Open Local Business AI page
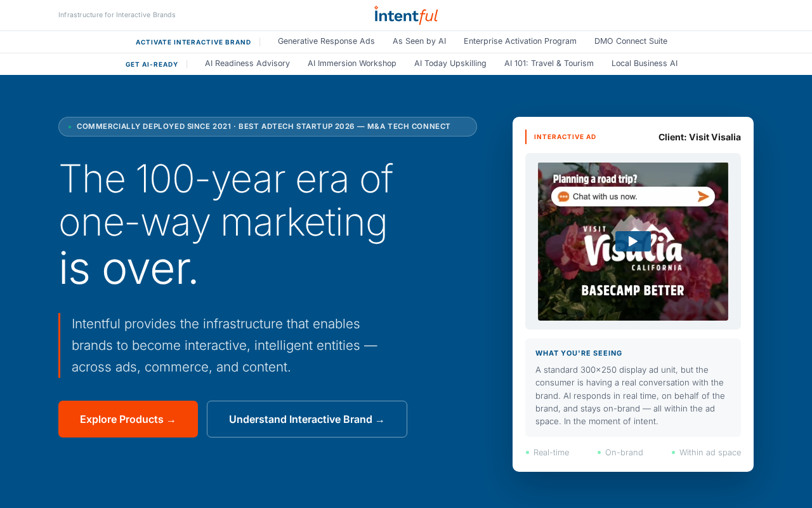This screenshot has height=508, width=812. pyautogui.click(x=645, y=63)
